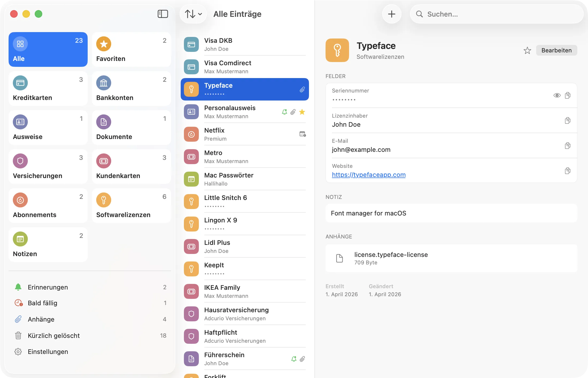Toggle the sidebar panel icon
588x378 pixels.
pos(163,14)
